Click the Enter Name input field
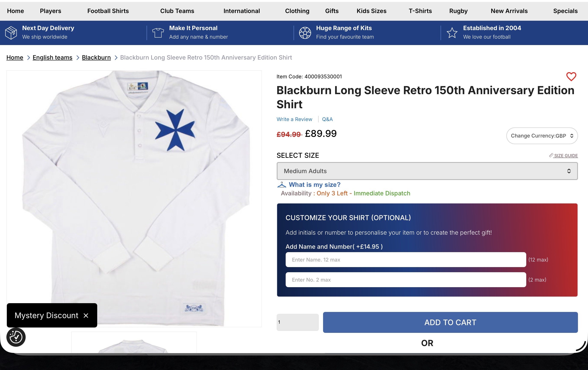The image size is (588, 370). (406, 260)
